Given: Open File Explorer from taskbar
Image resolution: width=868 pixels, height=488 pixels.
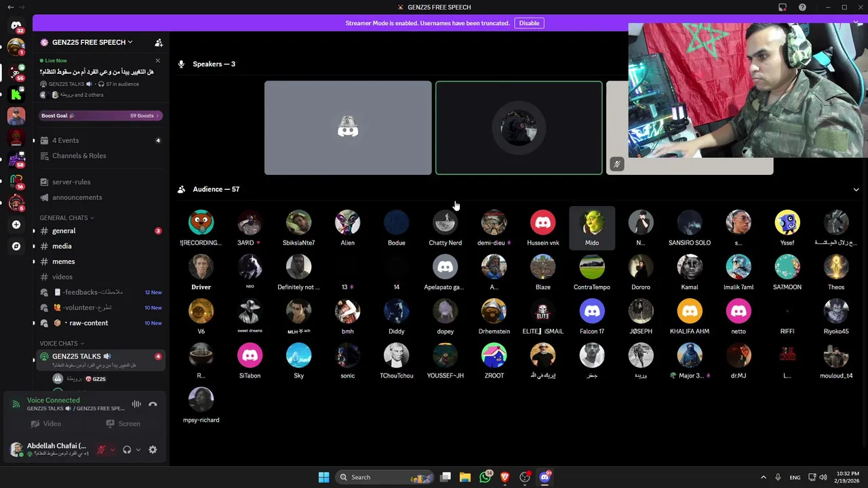Looking at the screenshot, I should [x=465, y=477].
